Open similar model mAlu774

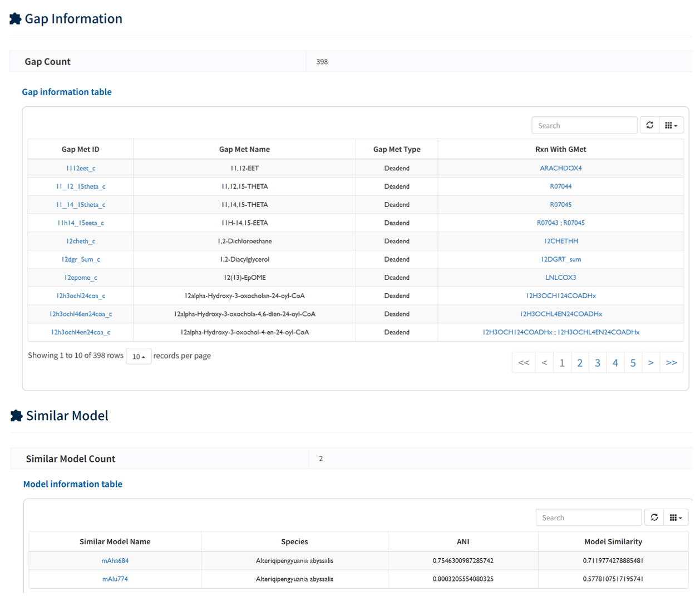coord(115,579)
